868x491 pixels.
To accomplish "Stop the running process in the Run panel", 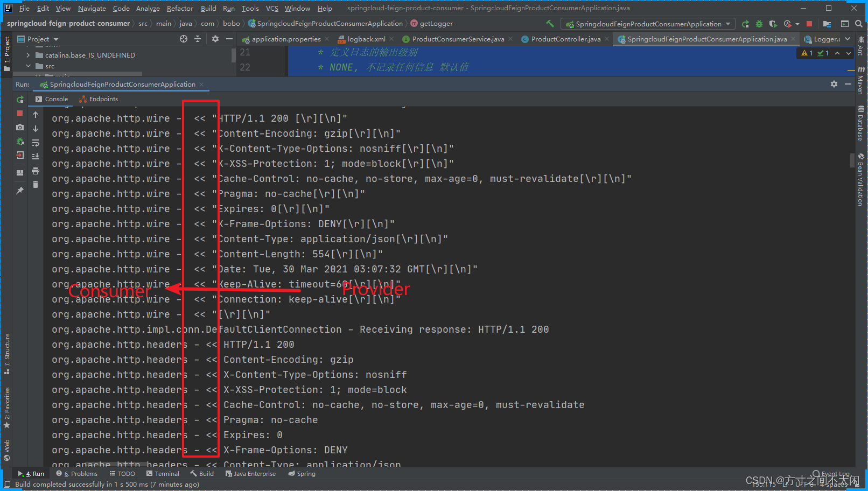I will [20, 114].
